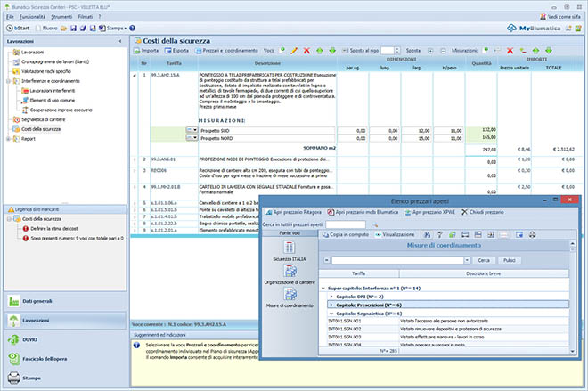
Task: Collapse Interferenze e coordinamento tree node
Action: [10, 80]
